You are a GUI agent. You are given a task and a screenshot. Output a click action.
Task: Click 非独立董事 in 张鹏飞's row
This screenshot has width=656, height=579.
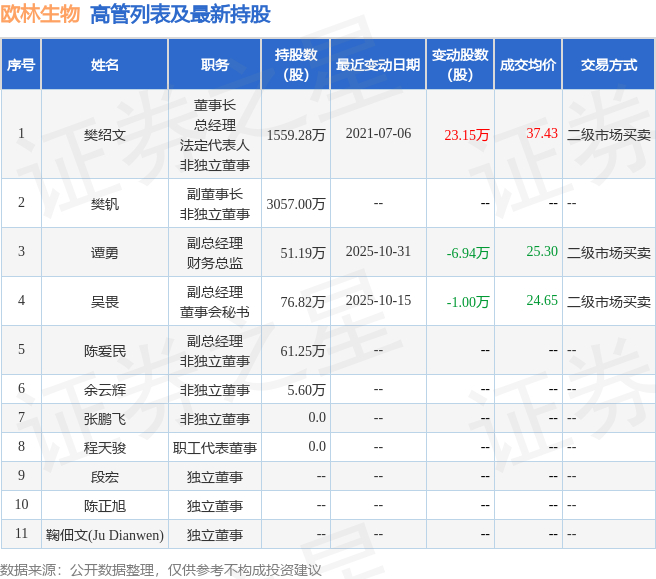coord(215,419)
